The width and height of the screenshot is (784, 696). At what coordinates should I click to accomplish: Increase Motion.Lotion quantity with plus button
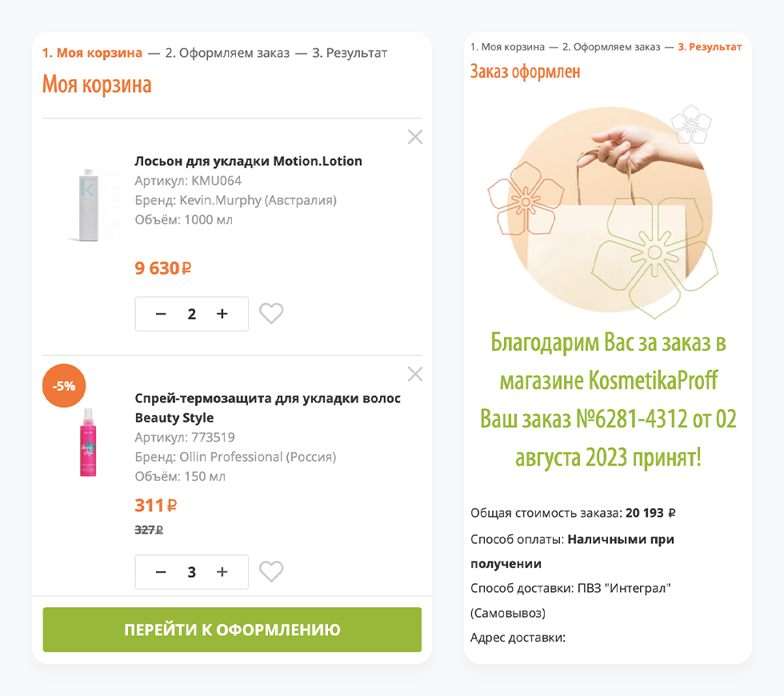(x=222, y=314)
